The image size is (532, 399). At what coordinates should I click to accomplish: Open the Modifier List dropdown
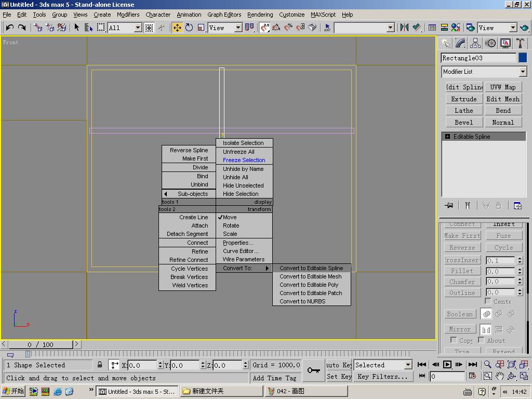pyautogui.click(x=484, y=72)
